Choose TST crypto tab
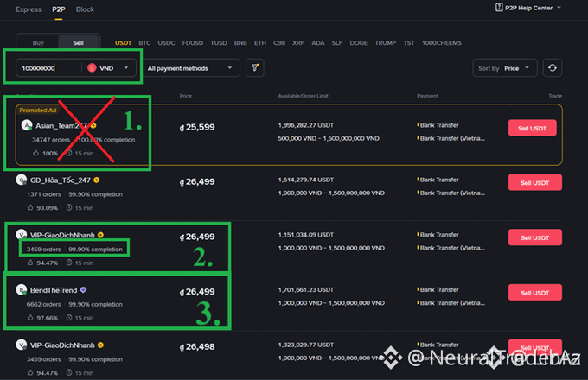588x380 pixels. (409, 42)
